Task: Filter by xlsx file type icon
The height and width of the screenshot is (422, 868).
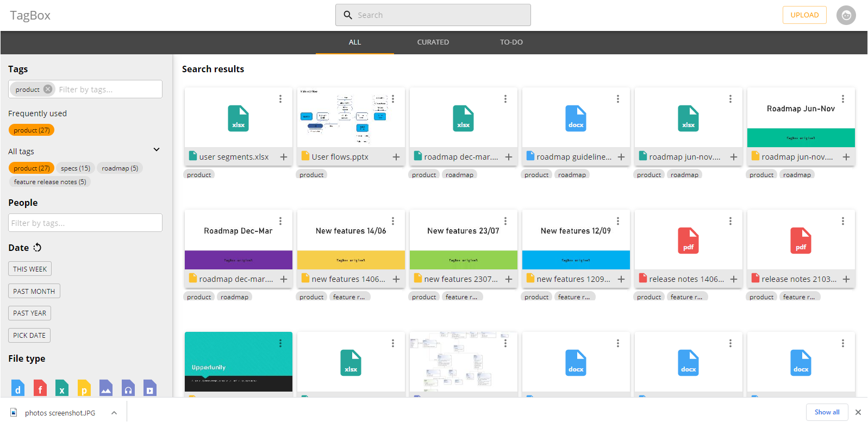Action: [62, 388]
